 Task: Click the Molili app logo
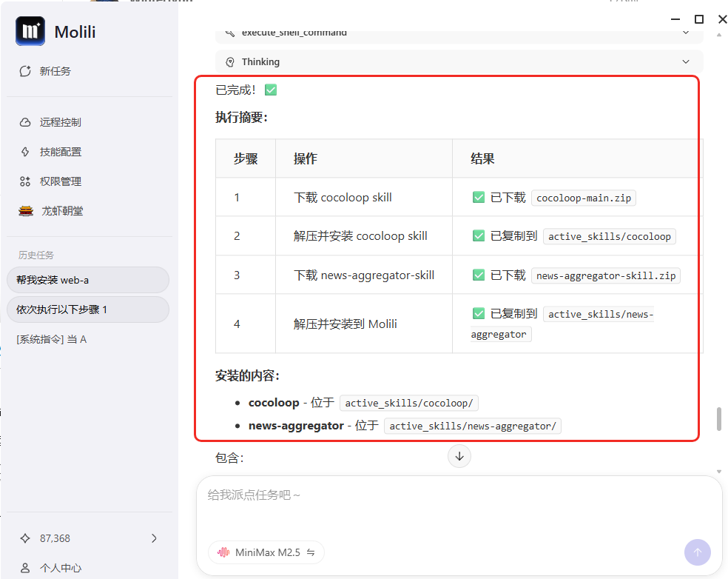pos(30,31)
